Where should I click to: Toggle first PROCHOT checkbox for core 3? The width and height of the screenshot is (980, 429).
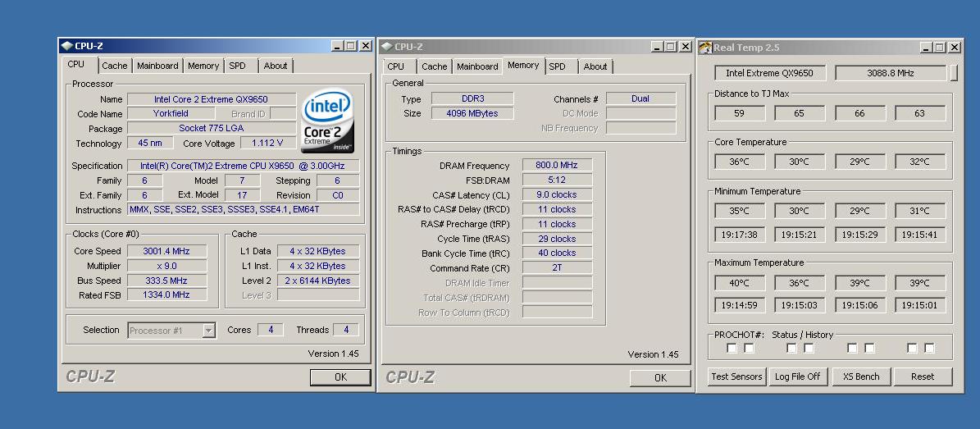pyautogui.click(x=913, y=348)
